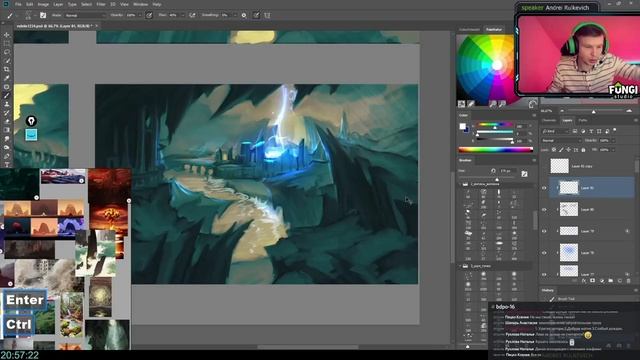Select the Move tool
Image resolution: width=640 pixels, height=360 pixels.
(x=7, y=35)
